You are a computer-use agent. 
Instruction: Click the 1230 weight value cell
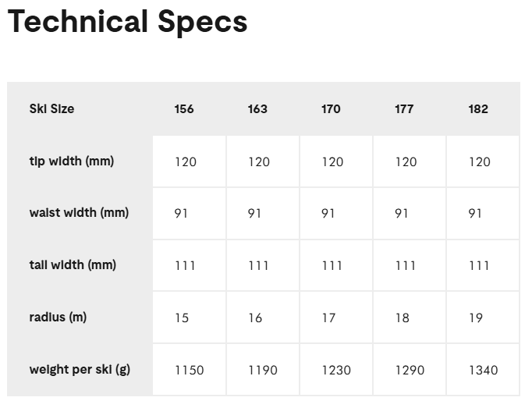coord(336,370)
